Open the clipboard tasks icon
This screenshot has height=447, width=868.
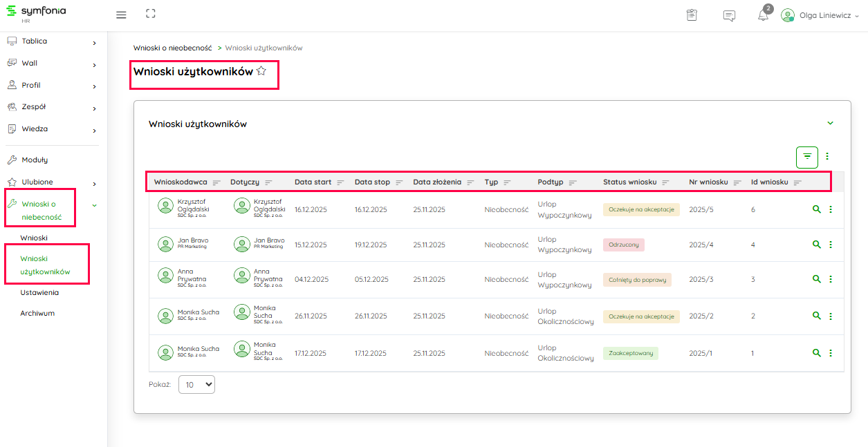(692, 15)
